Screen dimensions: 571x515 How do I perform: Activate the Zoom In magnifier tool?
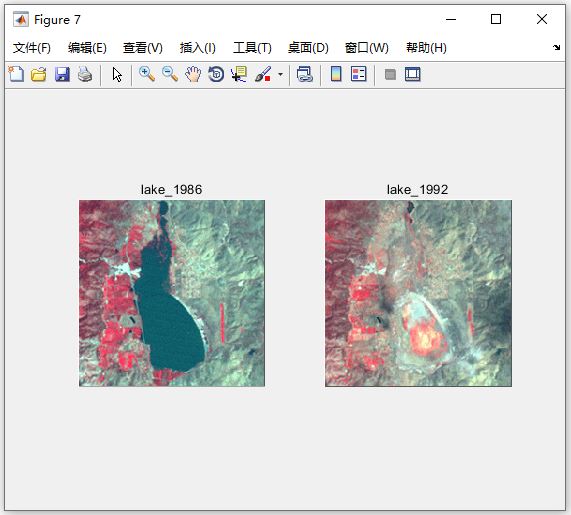pos(147,74)
